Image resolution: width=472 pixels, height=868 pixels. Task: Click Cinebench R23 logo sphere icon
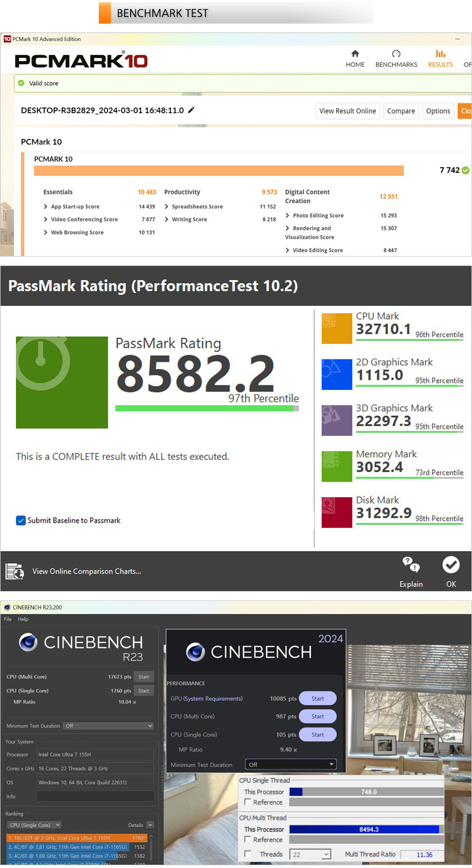[28, 642]
